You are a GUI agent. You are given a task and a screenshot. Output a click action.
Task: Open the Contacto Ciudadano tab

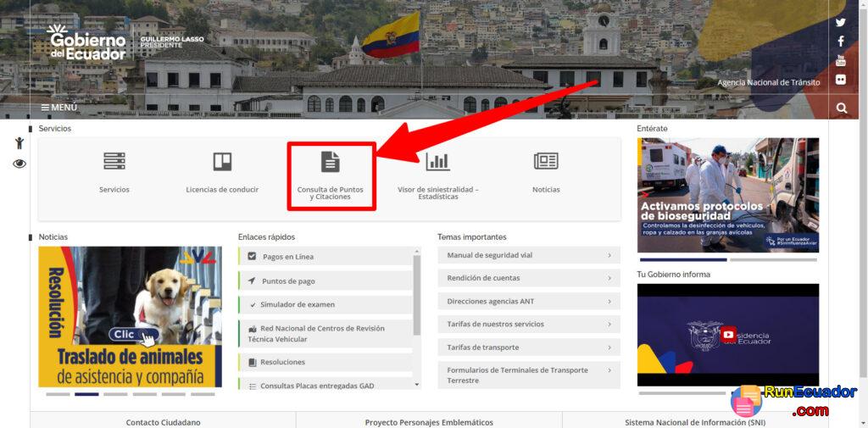click(164, 422)
